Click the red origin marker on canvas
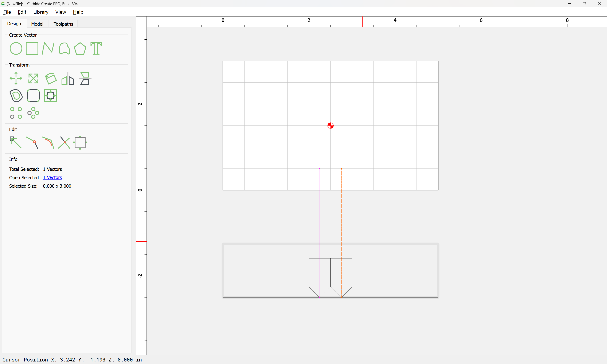 [x=330, y=126]
